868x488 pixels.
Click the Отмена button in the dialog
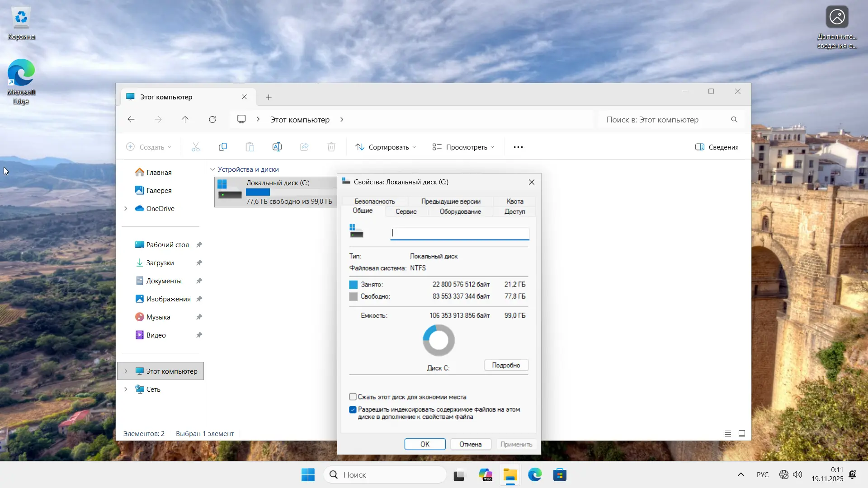(470, 444)
